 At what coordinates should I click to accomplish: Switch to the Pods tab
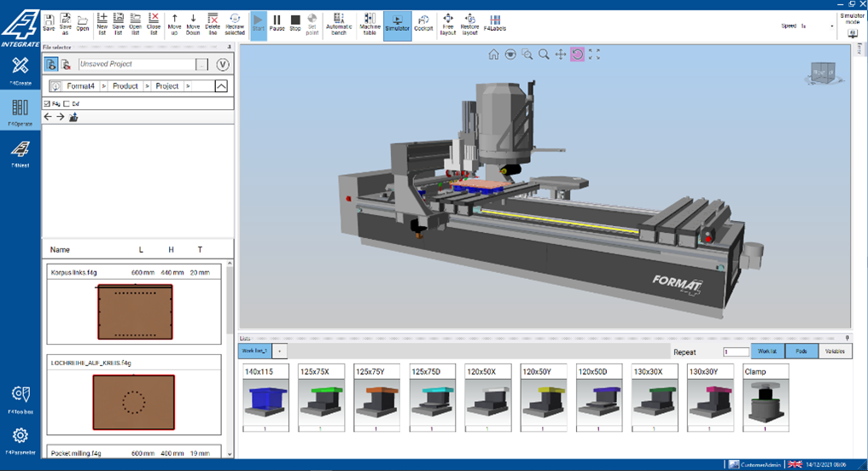(801, 352)
